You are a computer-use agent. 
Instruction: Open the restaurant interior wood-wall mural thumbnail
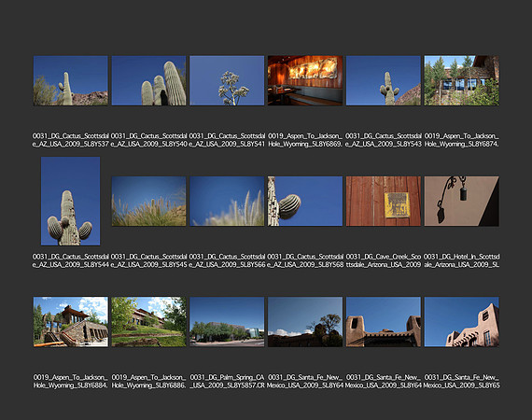(x=305, y=81)
